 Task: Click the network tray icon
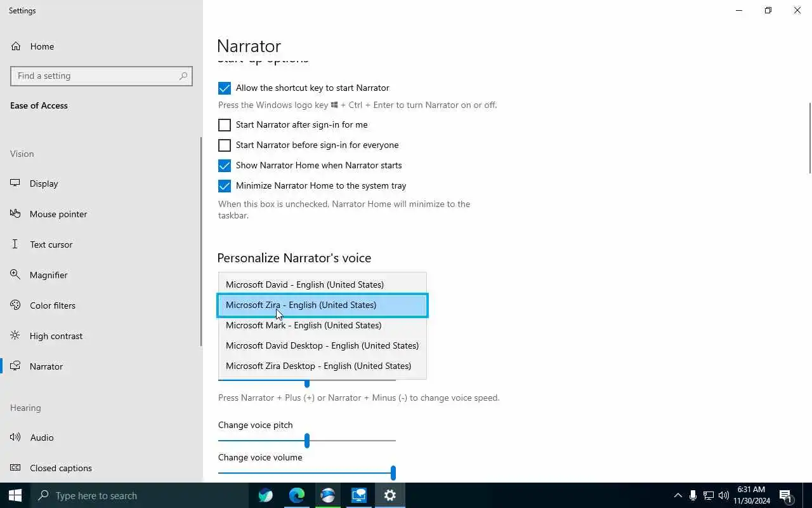click(708, 495)
